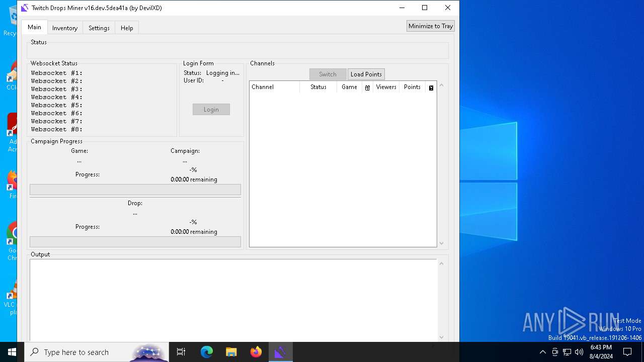644x362 pixels.
Task: Click the network tray icon
Action: [567, 352]
